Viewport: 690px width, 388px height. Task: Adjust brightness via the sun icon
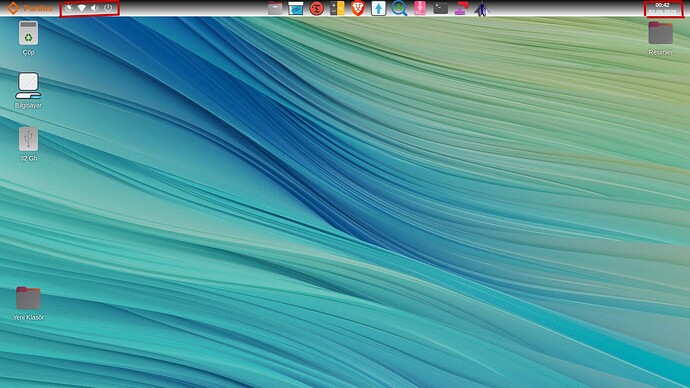pos(69,8)
